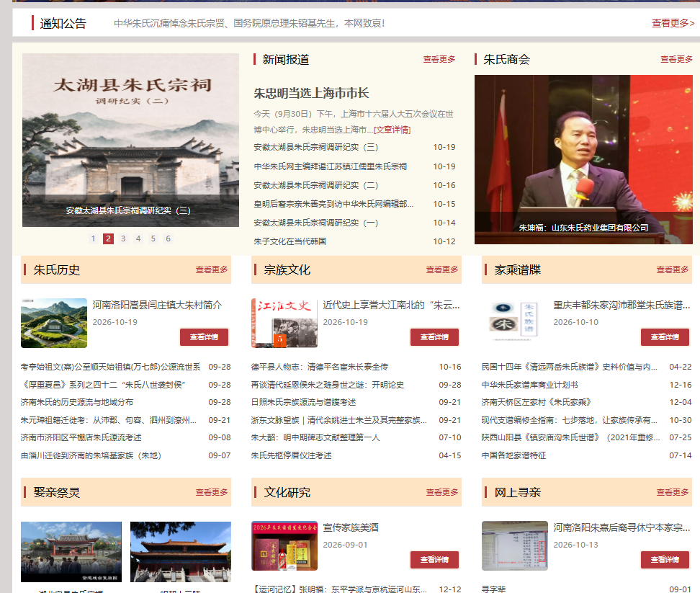Click 查看更多 next to 娶亲祭灵

coord(212,492)
